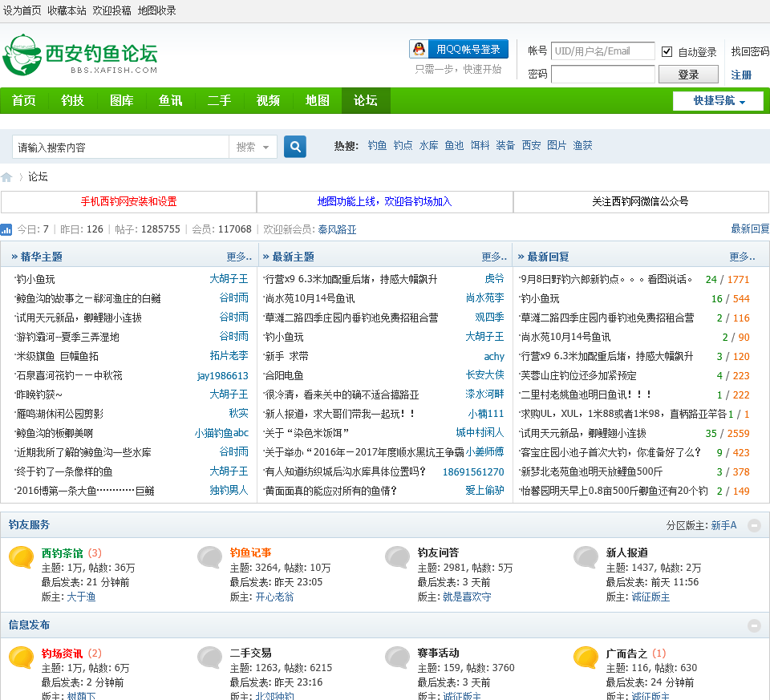770x700 pixels.
Task: Click hot search keyword 钓鱼
Action: (x=377, y=145)
